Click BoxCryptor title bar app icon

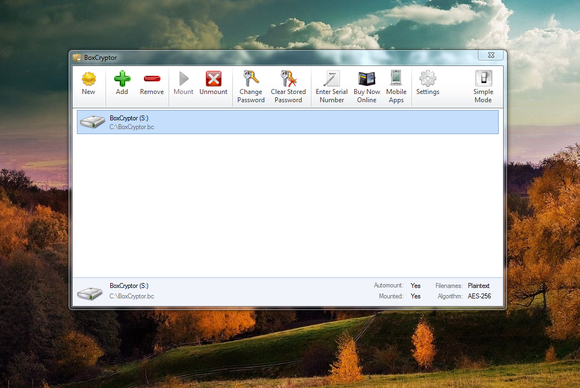[77, 58]
